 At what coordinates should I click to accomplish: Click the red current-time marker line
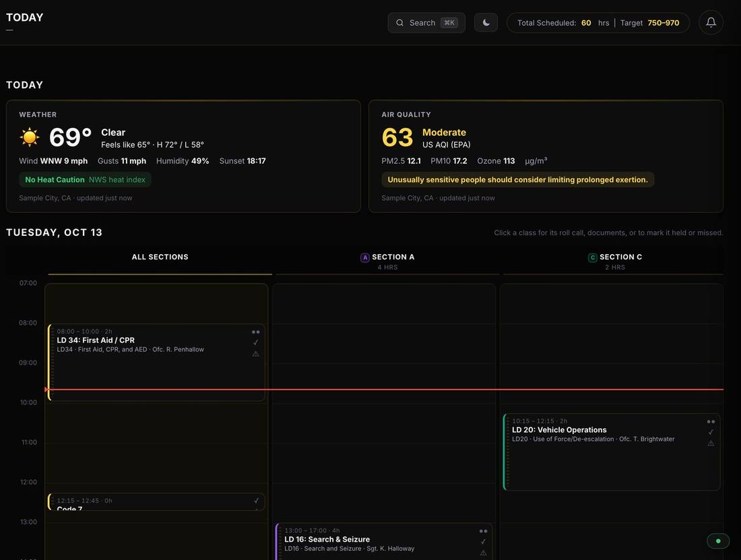384,390
